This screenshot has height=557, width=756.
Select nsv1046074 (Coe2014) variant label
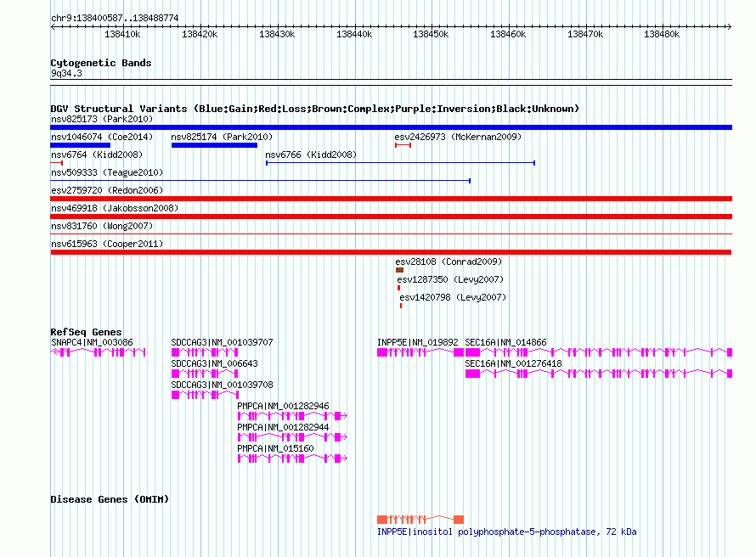pos(102,137)
